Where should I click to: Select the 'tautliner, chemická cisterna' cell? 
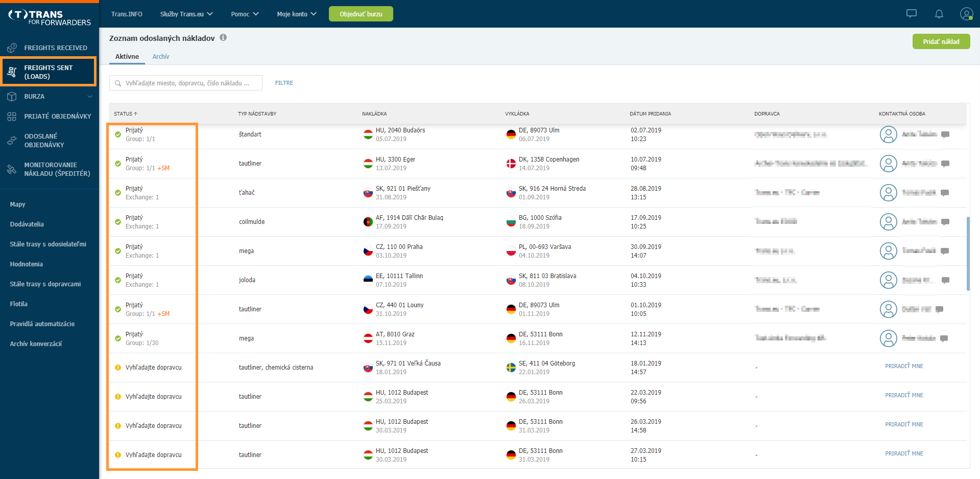tap(276, 368)
